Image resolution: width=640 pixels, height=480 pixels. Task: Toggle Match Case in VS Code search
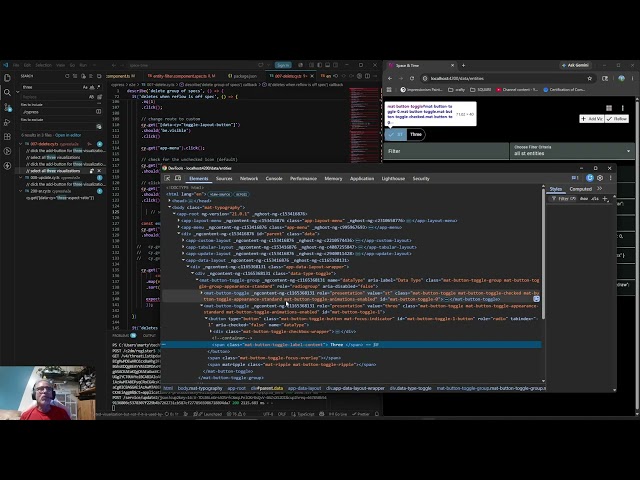pyautogui.click(x=85, y=87)
